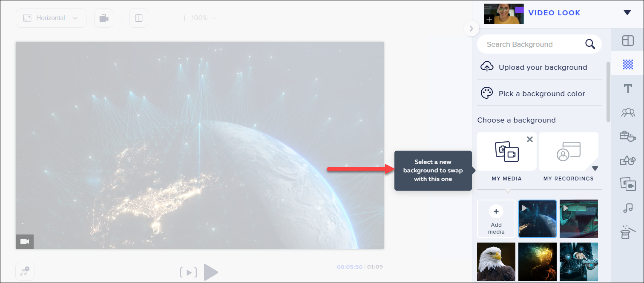
Task: Select the MY RECORDINGS tab
Action: [x=568, y=157]
